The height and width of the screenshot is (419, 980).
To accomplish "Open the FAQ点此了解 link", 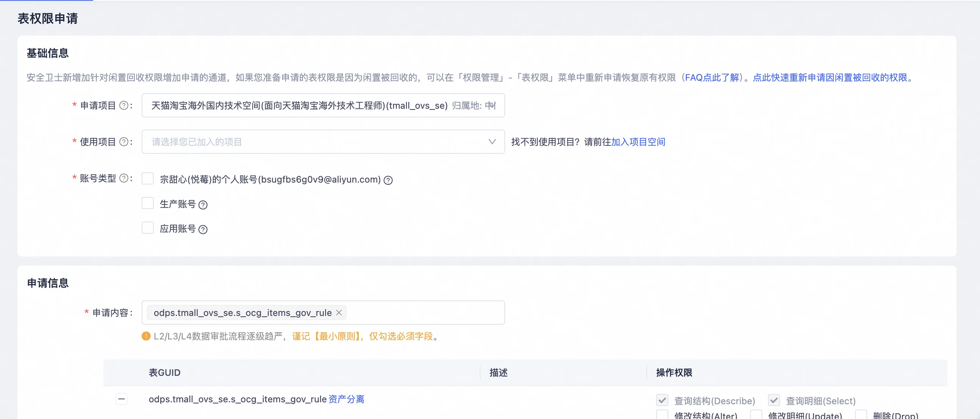I will pyautogui.click(x=712, y=78).
